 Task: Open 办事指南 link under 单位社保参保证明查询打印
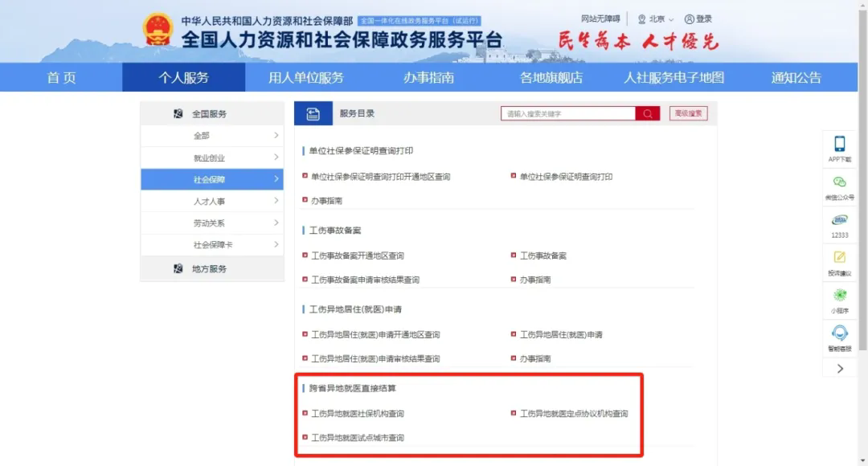326,201
